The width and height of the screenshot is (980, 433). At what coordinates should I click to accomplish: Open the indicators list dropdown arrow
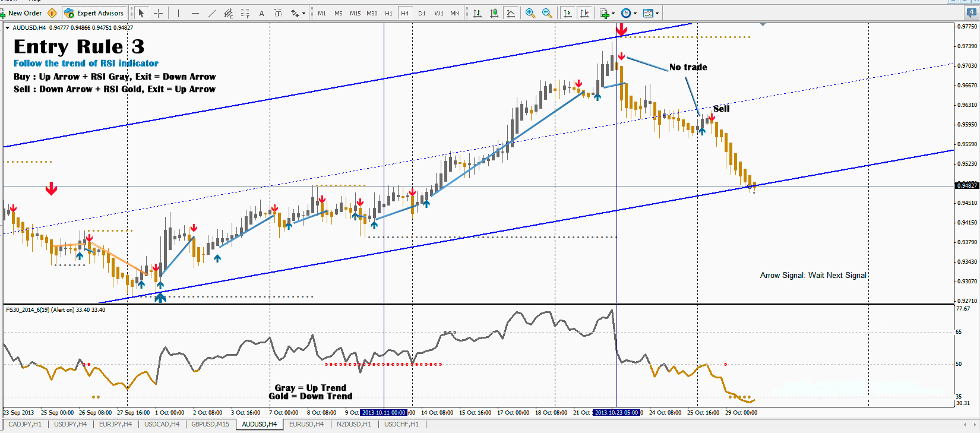(613, 13)
